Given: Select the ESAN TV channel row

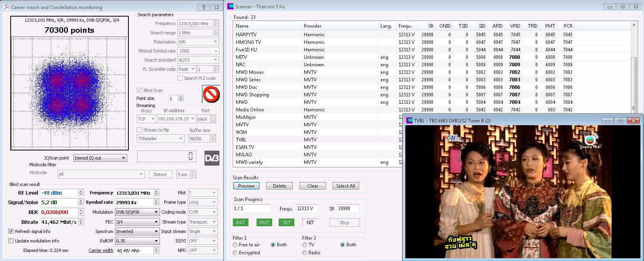Looking at the screenshot, I should (x=318, y=147).
